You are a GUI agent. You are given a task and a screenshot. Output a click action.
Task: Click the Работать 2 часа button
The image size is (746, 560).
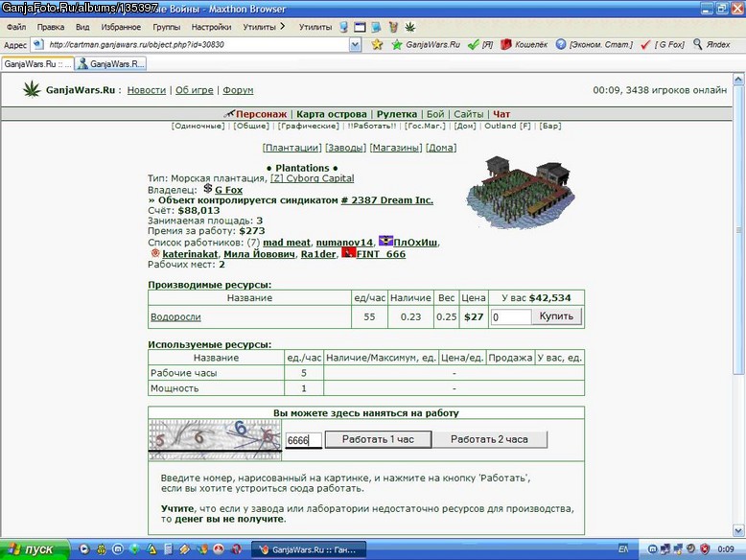(x=490, y=439)
